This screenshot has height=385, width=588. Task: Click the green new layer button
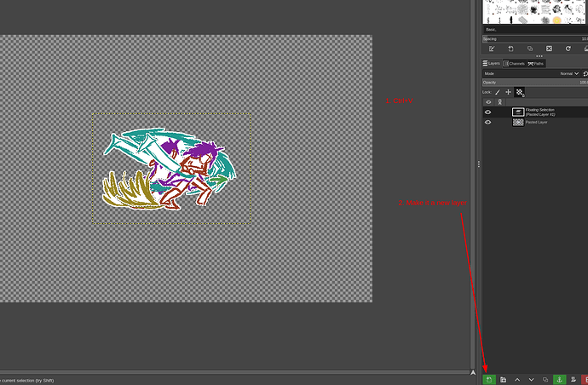(x=489, y=379)
